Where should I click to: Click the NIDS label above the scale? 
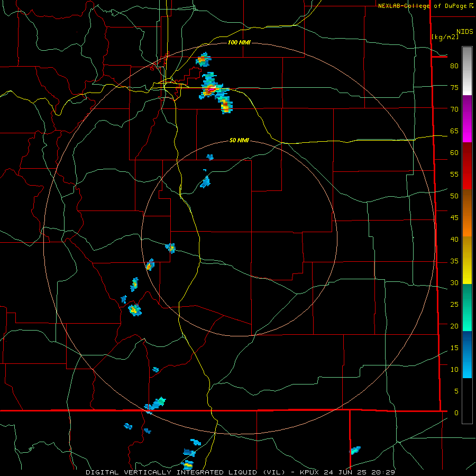click(x=464, y=31)
